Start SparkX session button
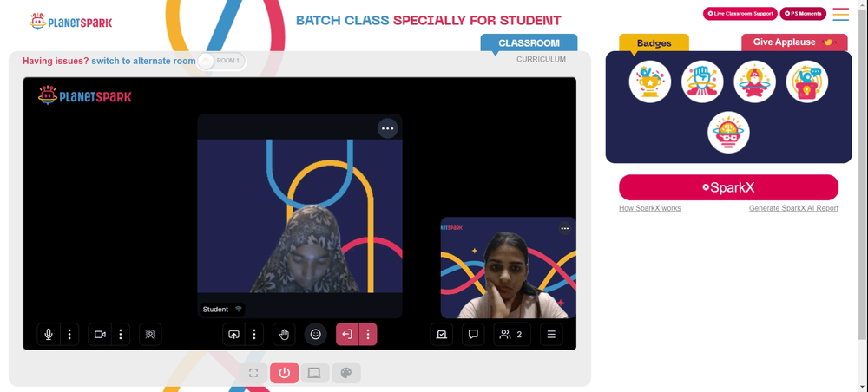 [728, 187]
